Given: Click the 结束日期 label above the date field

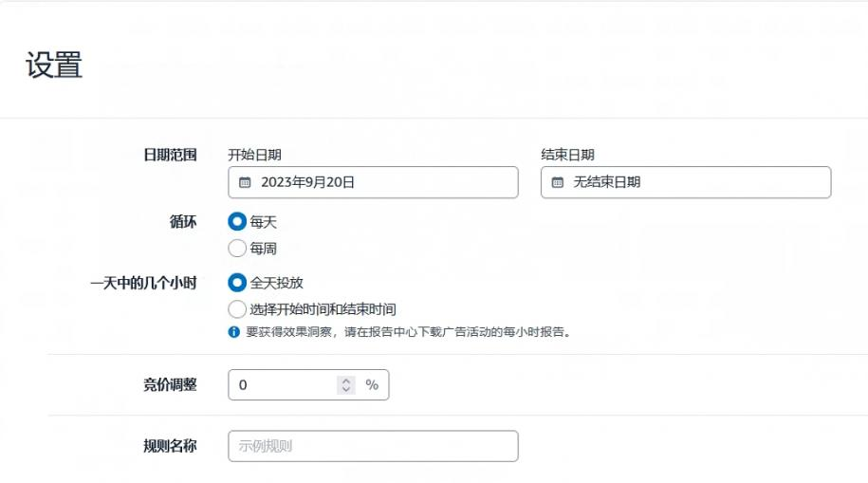Looking at the screenshot, I should tap(567, 155).
